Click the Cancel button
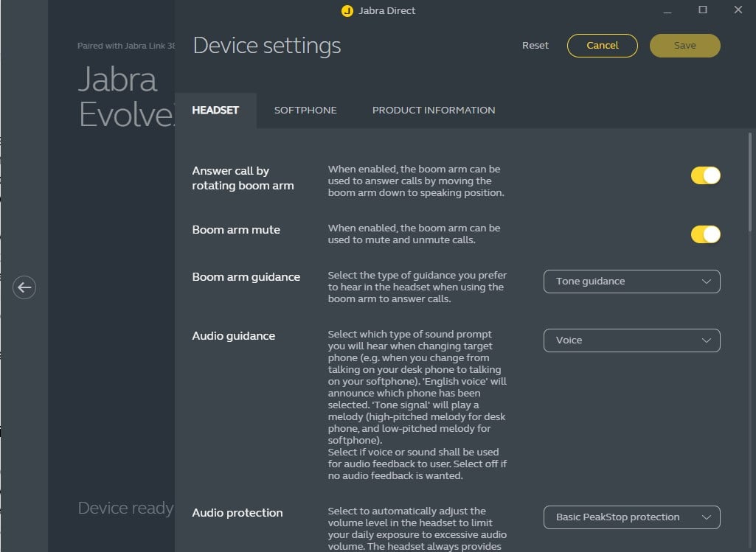This screenshot has height=552, width=756. click(603, 46)
